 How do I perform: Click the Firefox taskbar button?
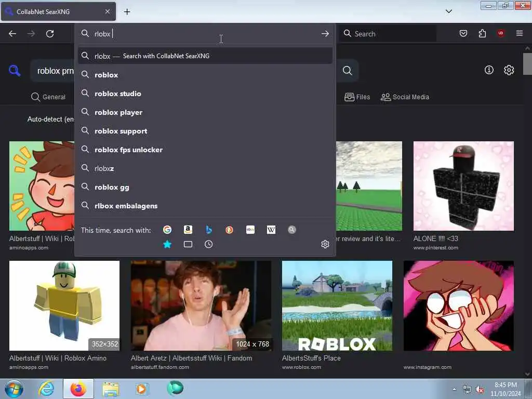[x=78, y=389]
